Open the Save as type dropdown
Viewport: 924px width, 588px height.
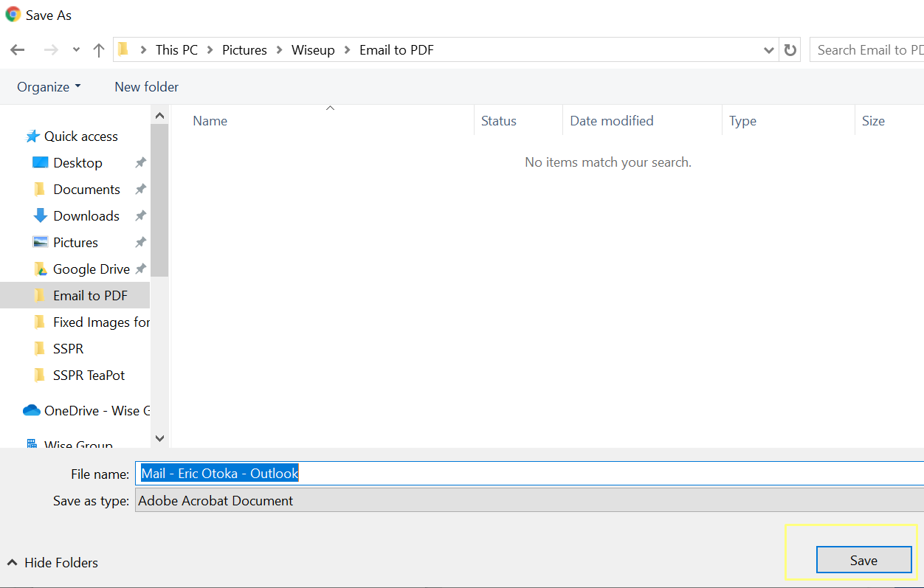529,500
